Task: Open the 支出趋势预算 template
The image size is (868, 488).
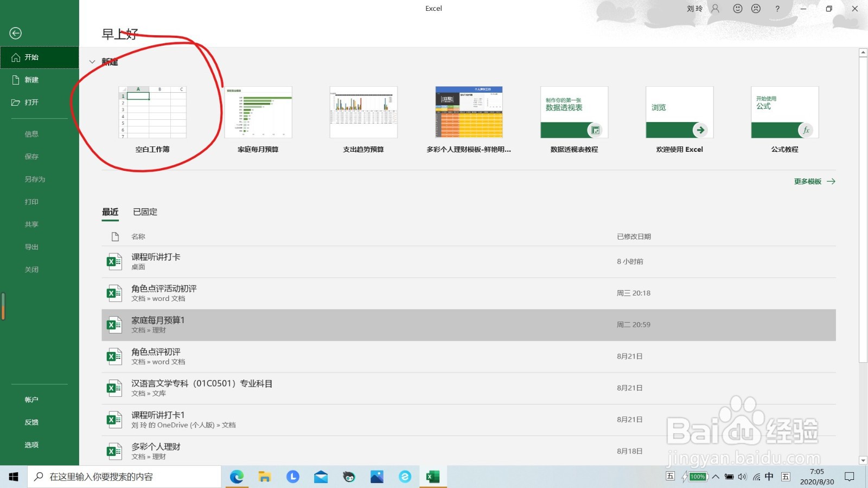Action: coord(363,120)
